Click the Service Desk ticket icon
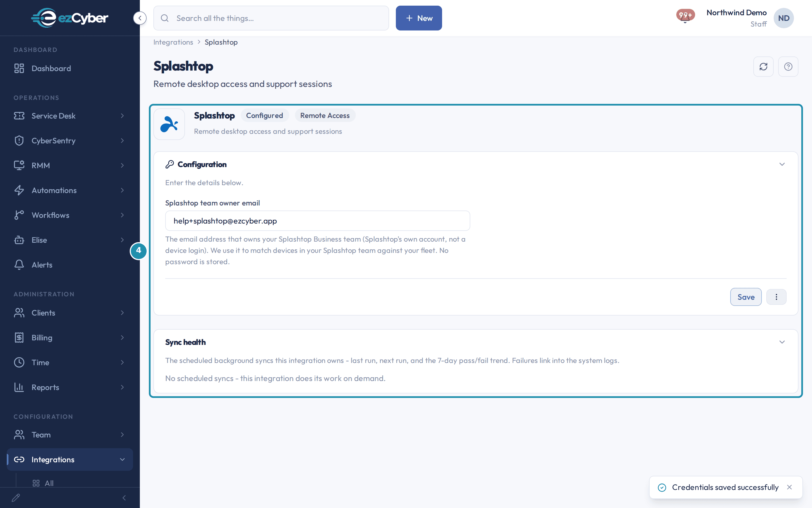812x508 pixels. tap(19, 116)
